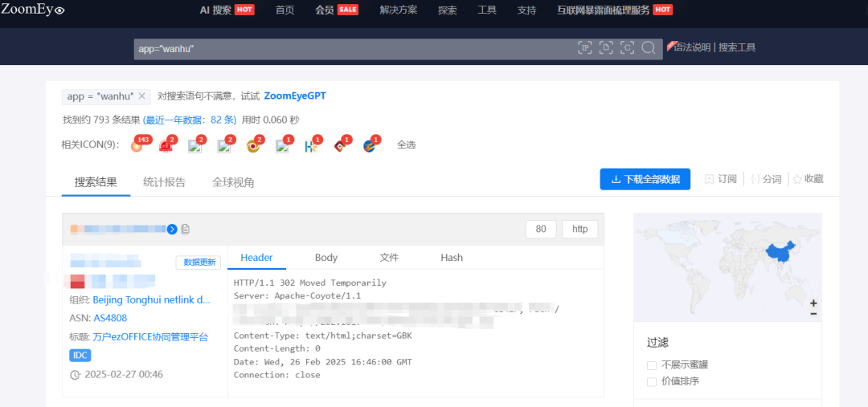Click 数据更新 button
This screenshot has width=868, height=407.
(x=199, y=263)
